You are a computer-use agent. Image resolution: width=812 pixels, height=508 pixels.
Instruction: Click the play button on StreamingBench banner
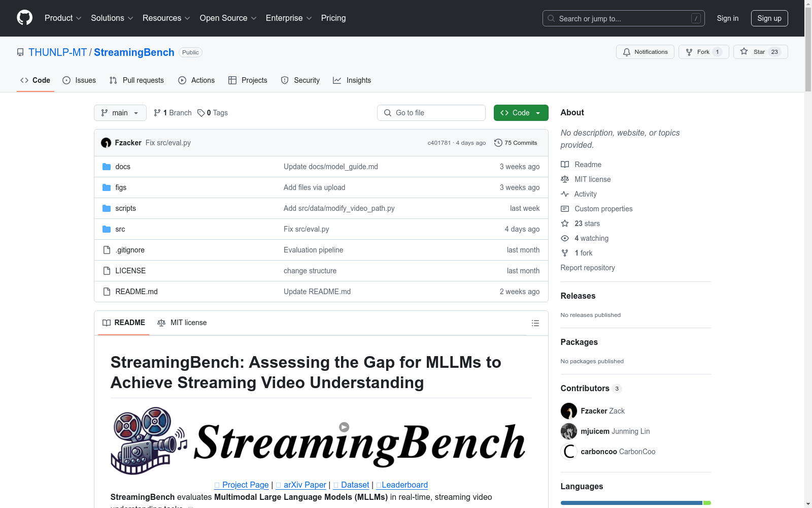344,427
